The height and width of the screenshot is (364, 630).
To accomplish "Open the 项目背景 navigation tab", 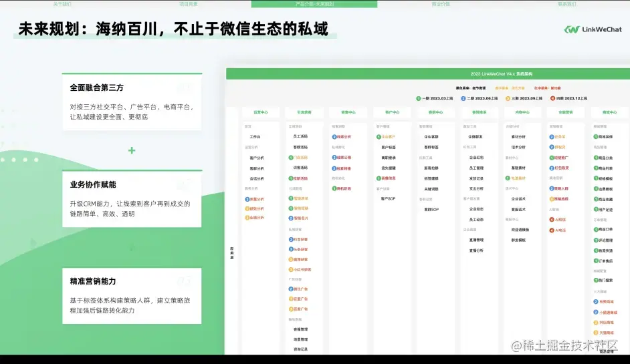I will tap(189, 4).
